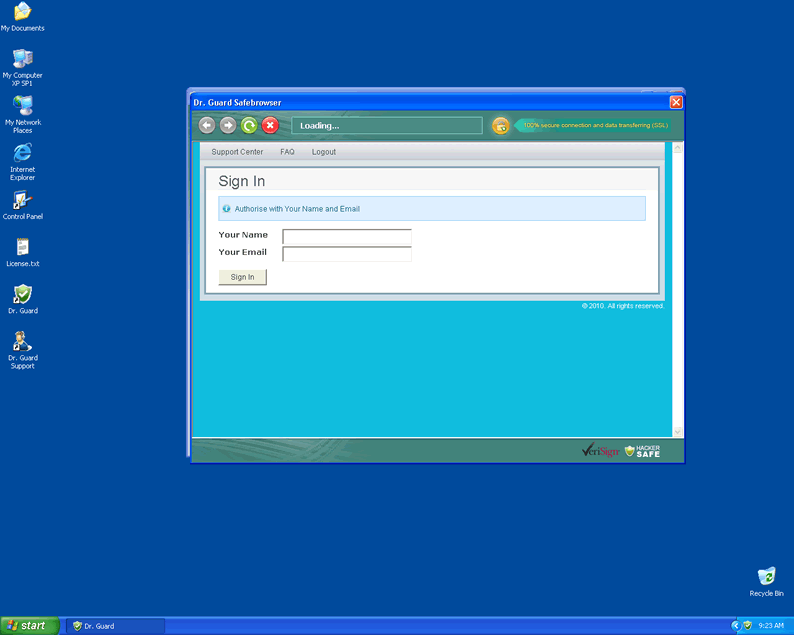Click the Hacker Safe badge
Image resolution: width=794 pixels, height=635 pixels.
tap(642, 451)
